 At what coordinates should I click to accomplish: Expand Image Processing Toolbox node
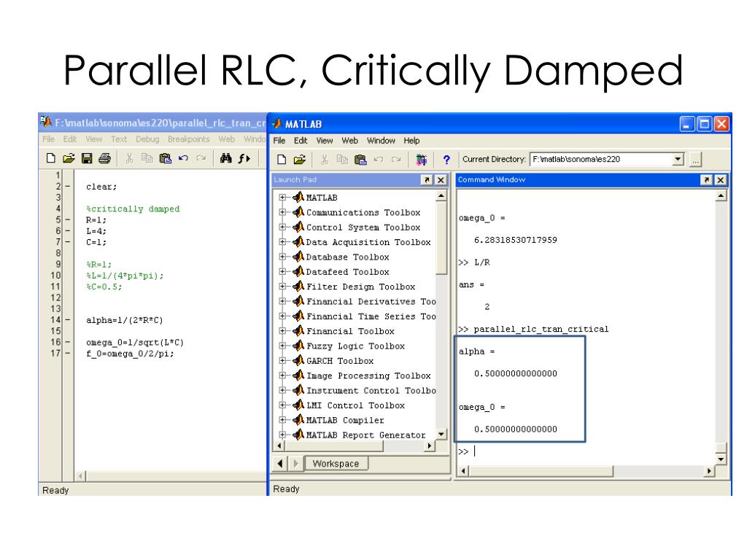[x=282, y=376]
